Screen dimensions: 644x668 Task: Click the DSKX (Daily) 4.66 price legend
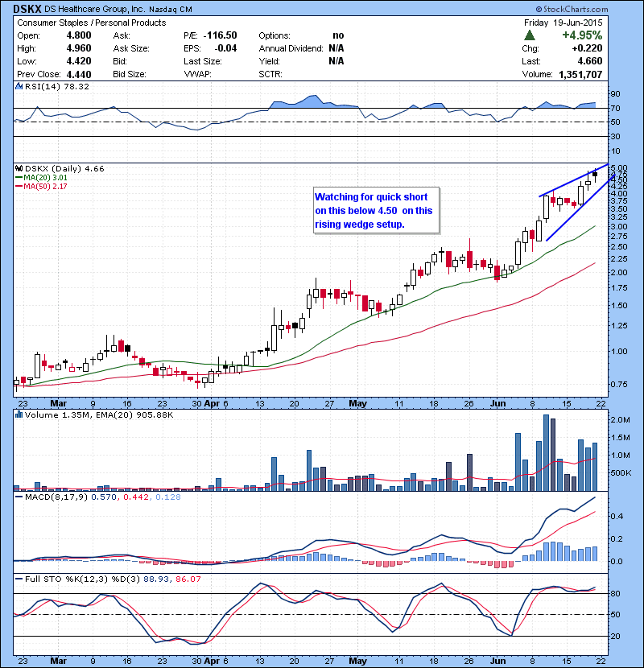[x=64, y=169]
